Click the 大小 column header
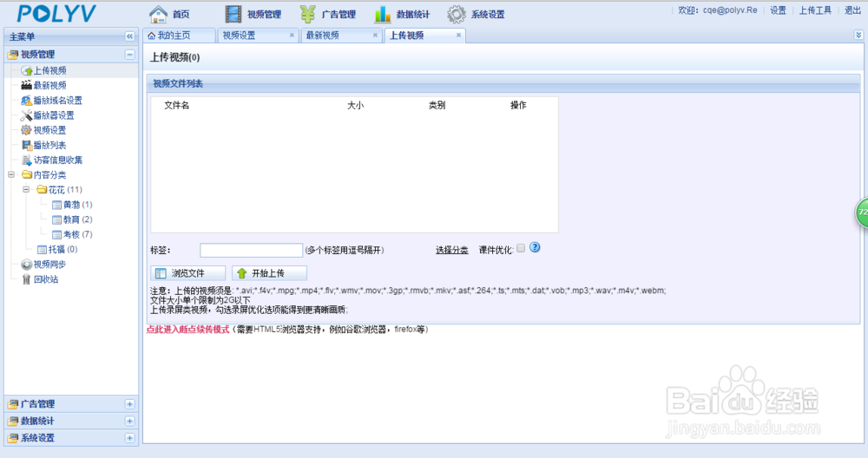 click(x=355, y=105)
